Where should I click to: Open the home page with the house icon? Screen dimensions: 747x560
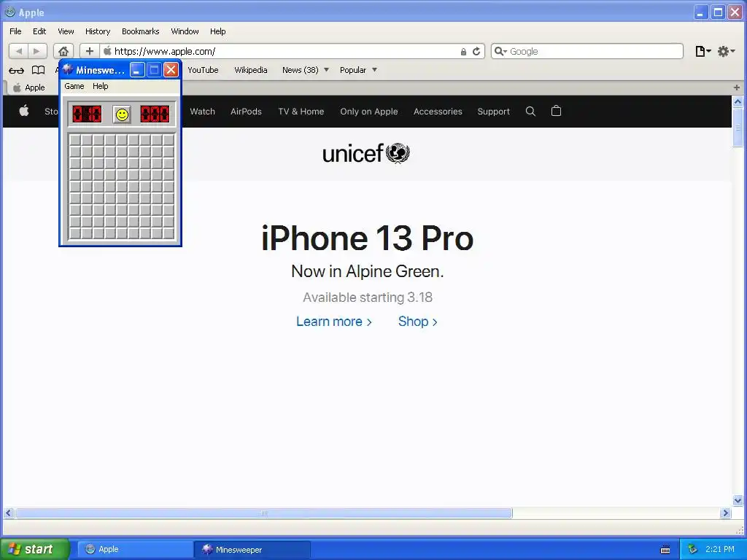(63, 51)
